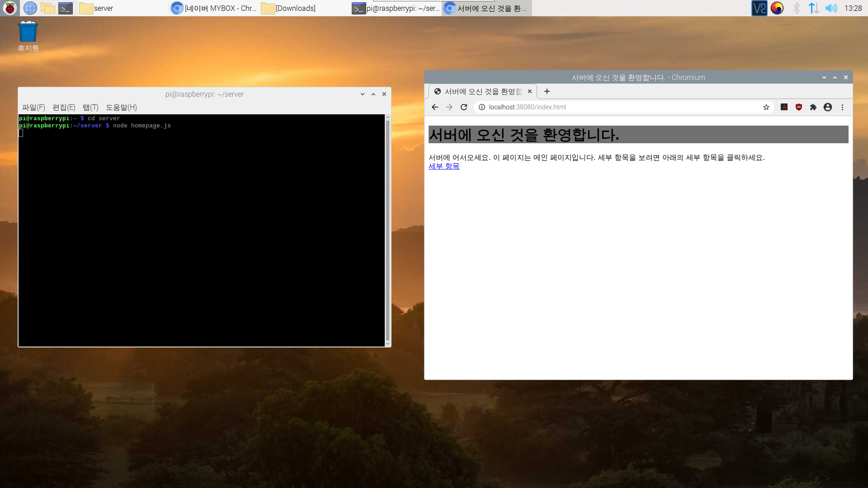The height and width of the screenshot is (488, 868).
Task: Click the uBlock shield extension icon
Action: click(x=799, y=107)
